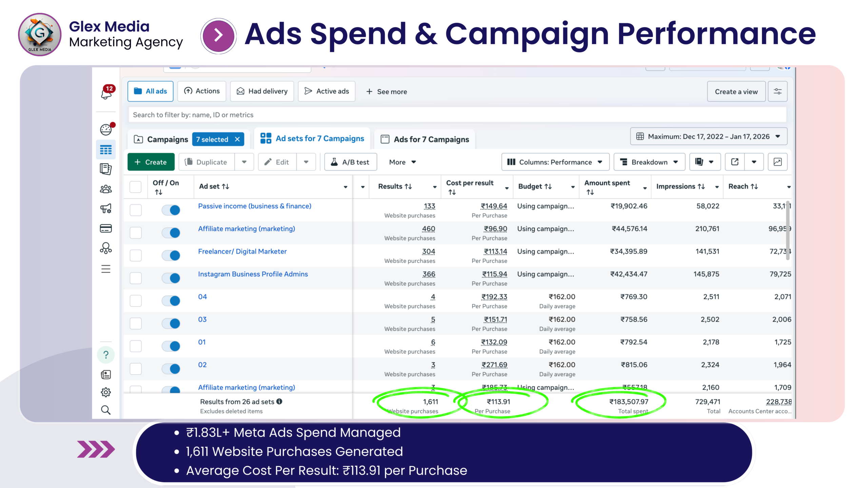This screenshot has width=868, height=488.
Task: Open the date range Maximum dropdown
Action: pyautogui.click(x=709, y=137)
